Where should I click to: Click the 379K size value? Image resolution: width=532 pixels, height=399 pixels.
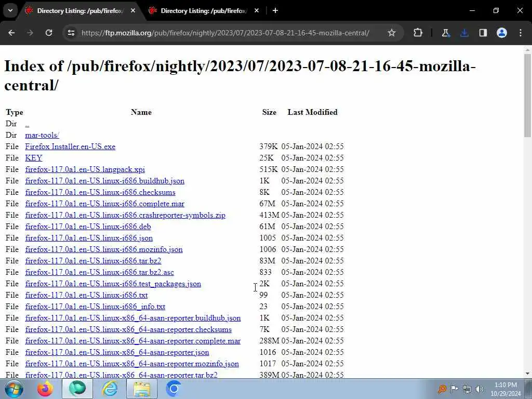(x=269, y=147)
